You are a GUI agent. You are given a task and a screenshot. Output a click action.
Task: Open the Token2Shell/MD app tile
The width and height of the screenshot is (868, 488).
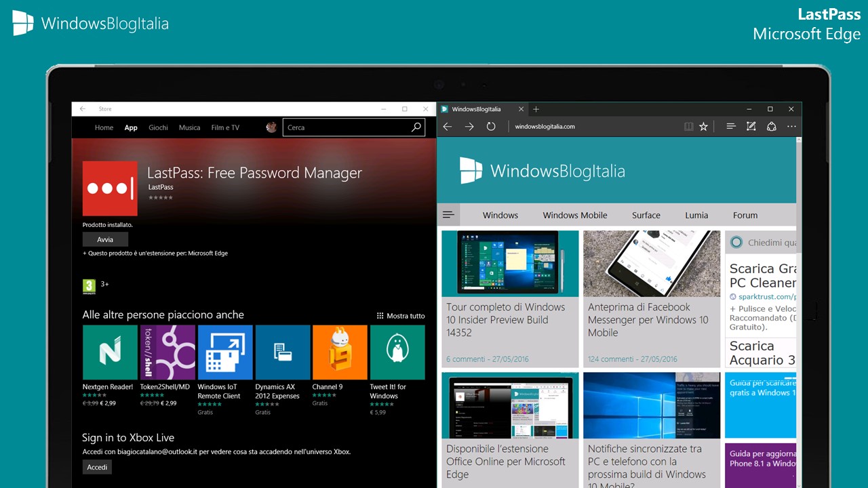(167, 352)
